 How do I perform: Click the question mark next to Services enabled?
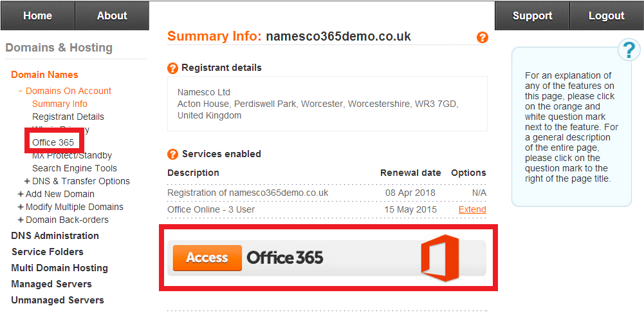click(x=173, y=155)
